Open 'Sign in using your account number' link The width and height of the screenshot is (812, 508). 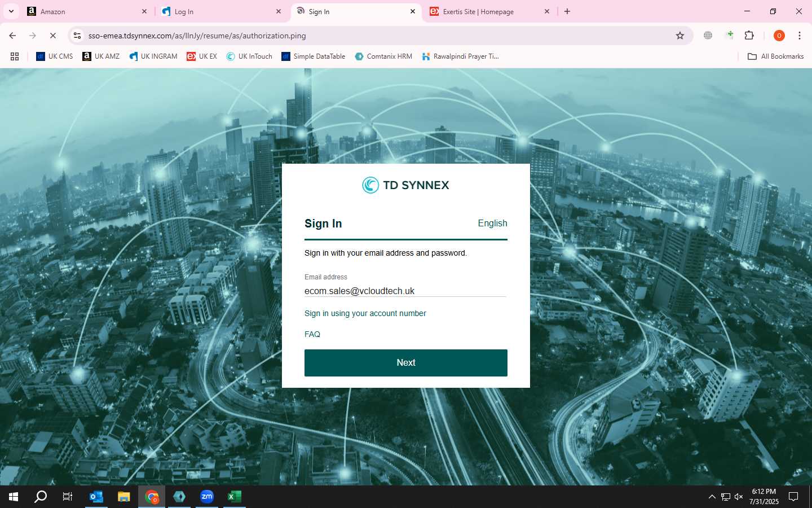pyautogui.click(x=365, y=313)
